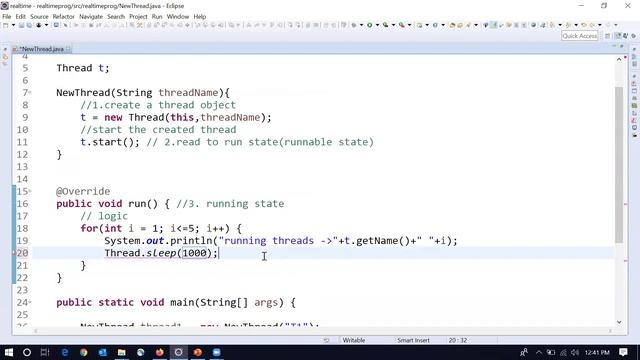Image resolution: width=640 pixels, height=360 pixels.
Task: Open the Source menu
Action: click(39, 16)
